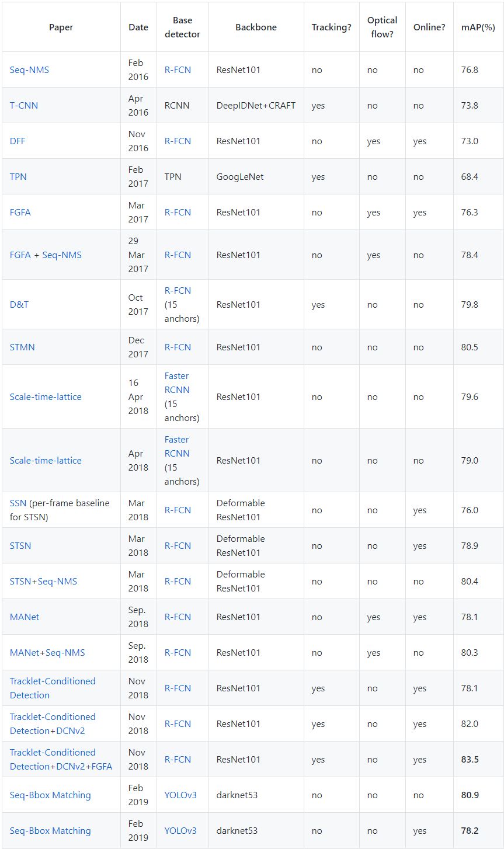Click the R-FCN link in D&T row

point(178,290)
